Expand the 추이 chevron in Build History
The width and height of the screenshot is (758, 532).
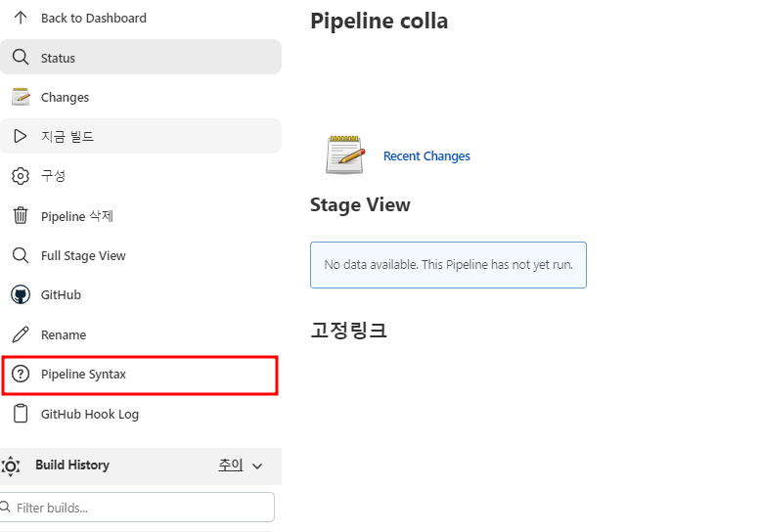257,466
